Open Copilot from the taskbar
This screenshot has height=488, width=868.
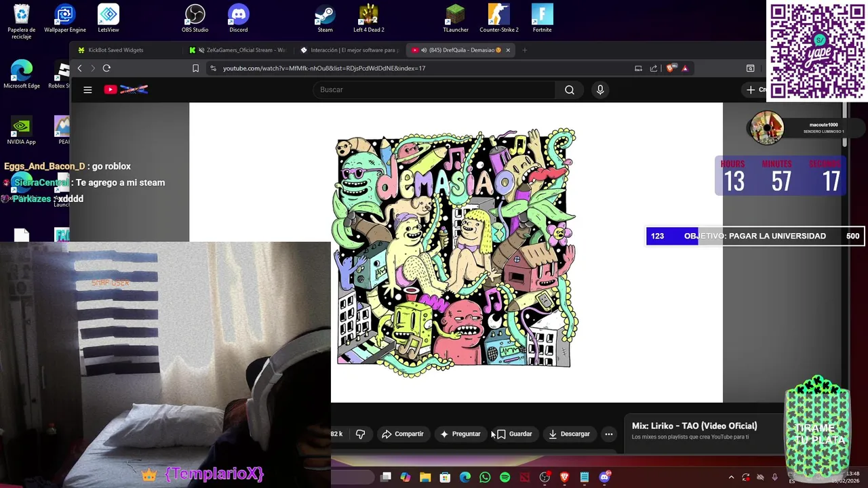(406, 477)
